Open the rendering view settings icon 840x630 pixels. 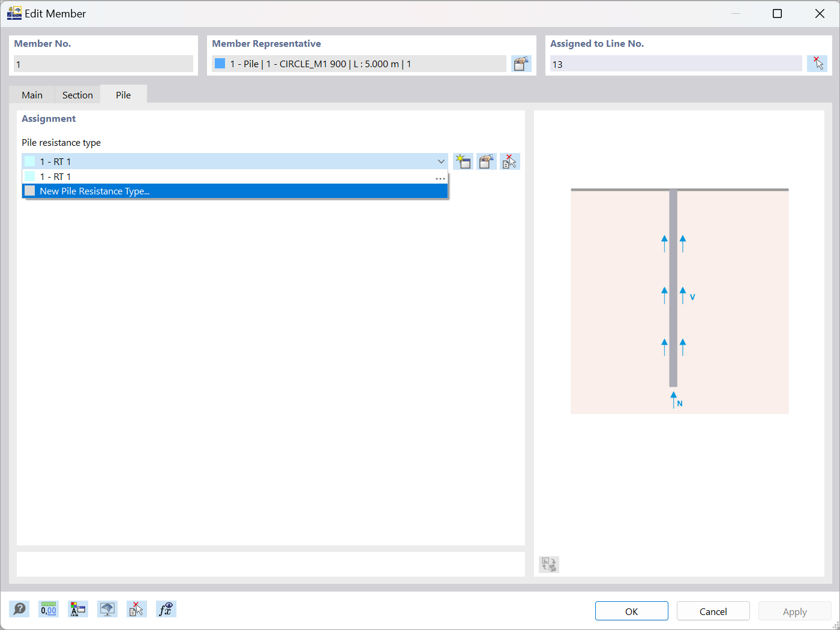tap(107, 609)
